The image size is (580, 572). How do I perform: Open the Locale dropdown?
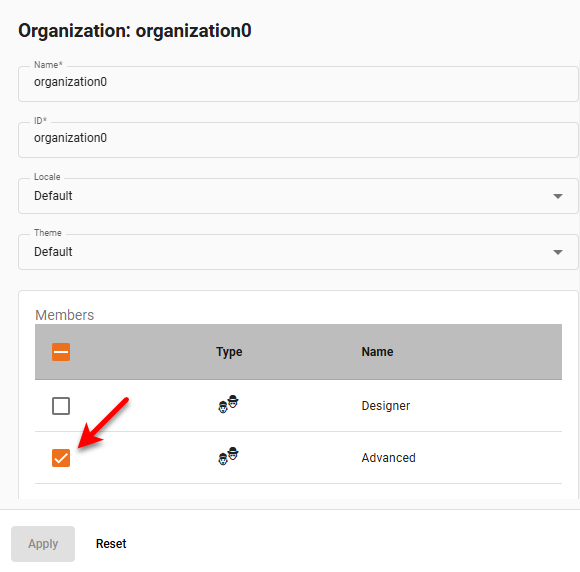click(298, 196)
